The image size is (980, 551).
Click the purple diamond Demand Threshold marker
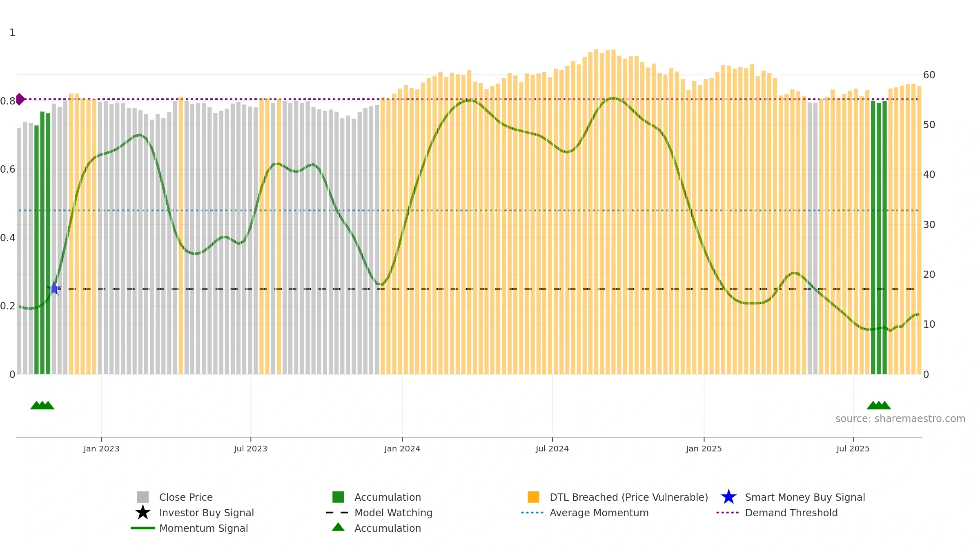click(x=20, y=99)
